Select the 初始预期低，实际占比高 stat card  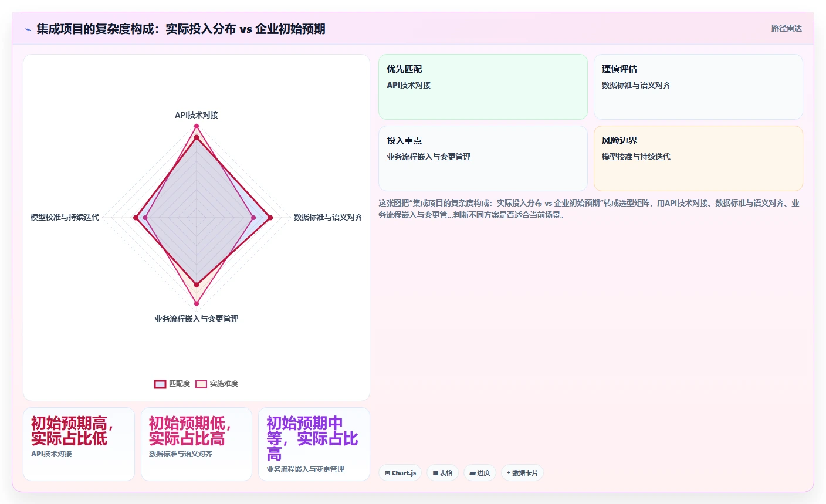click(197, 444)
